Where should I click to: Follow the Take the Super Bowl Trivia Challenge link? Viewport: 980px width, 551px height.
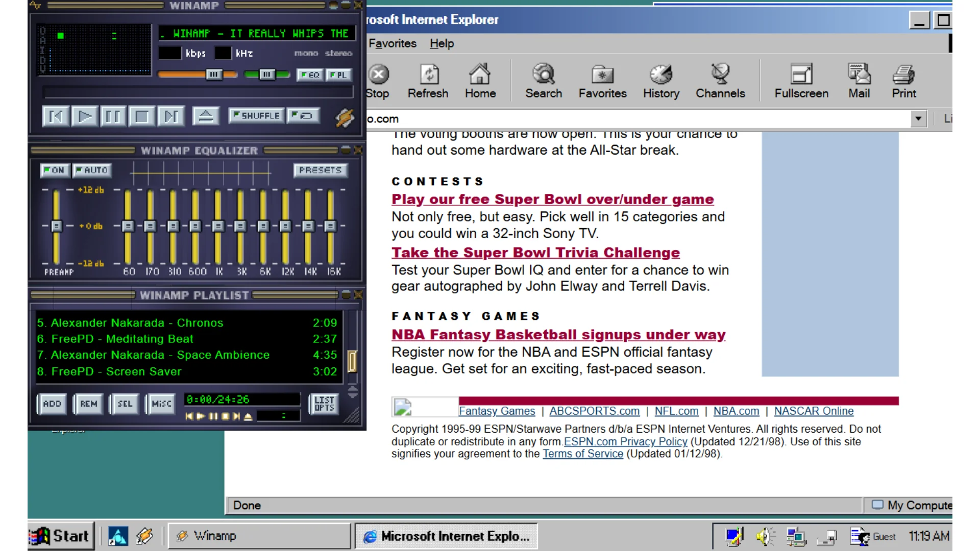tap(535, 253)
